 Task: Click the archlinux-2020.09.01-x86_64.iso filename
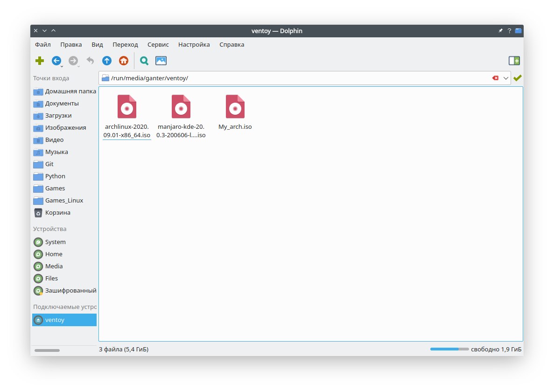127,131
